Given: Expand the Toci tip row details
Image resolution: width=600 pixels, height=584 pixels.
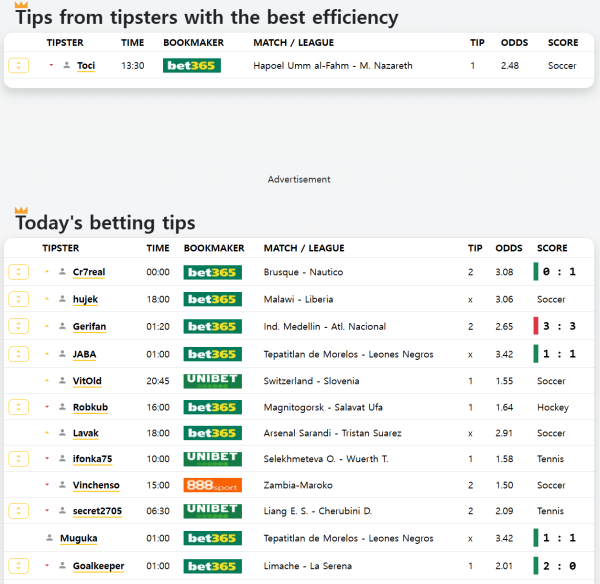Looking at the screenshot, I should click(19, 66).
